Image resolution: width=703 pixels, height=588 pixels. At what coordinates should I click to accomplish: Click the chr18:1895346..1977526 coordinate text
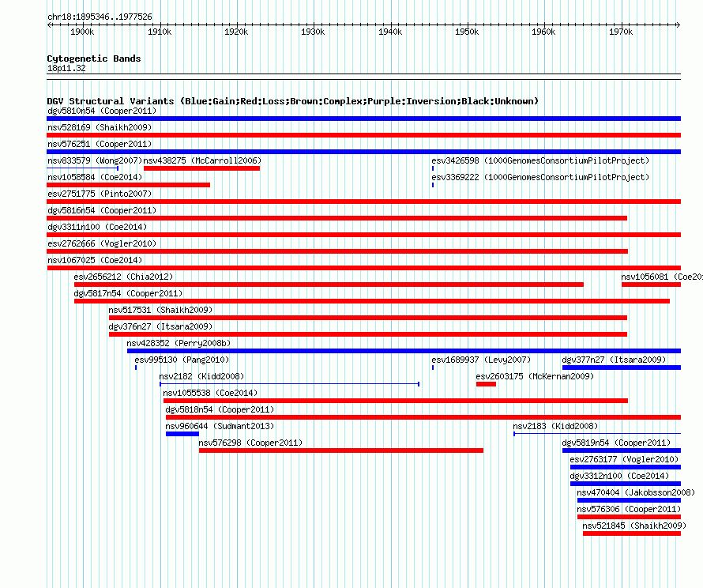pyautogui.click(x=100, y=17)
